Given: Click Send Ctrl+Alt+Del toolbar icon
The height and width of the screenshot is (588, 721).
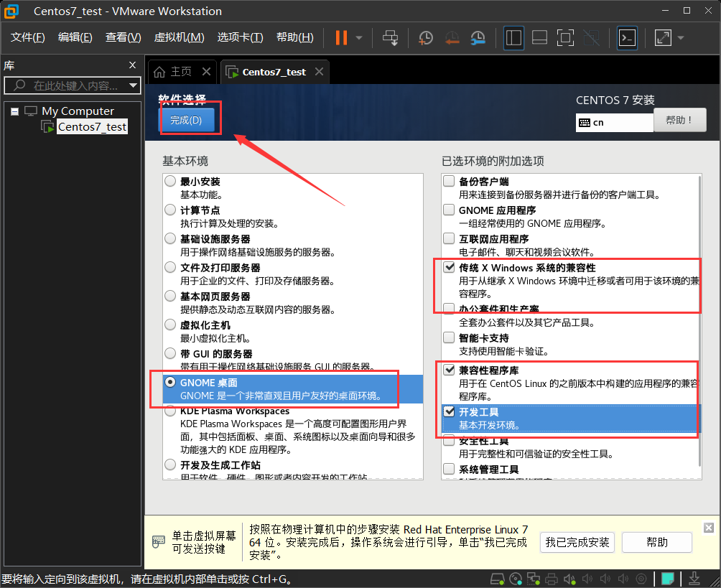Looking at the screenshot, I should click(390, 37).
